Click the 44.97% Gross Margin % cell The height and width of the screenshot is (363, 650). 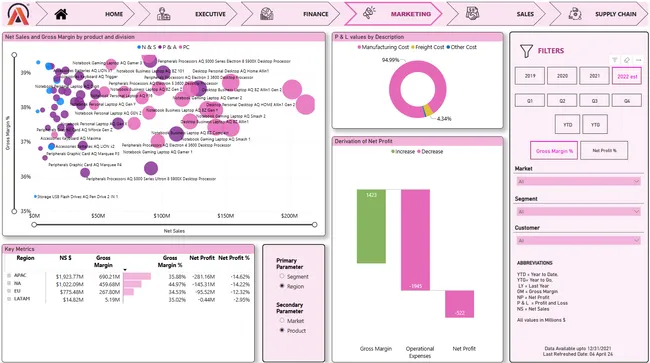pos(177,284)
